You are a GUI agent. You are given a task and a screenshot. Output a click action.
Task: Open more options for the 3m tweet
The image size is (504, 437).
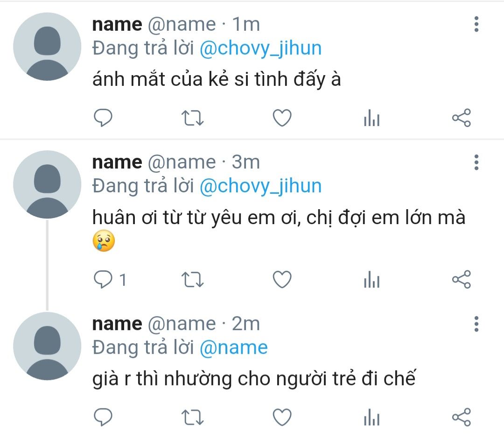476,162
